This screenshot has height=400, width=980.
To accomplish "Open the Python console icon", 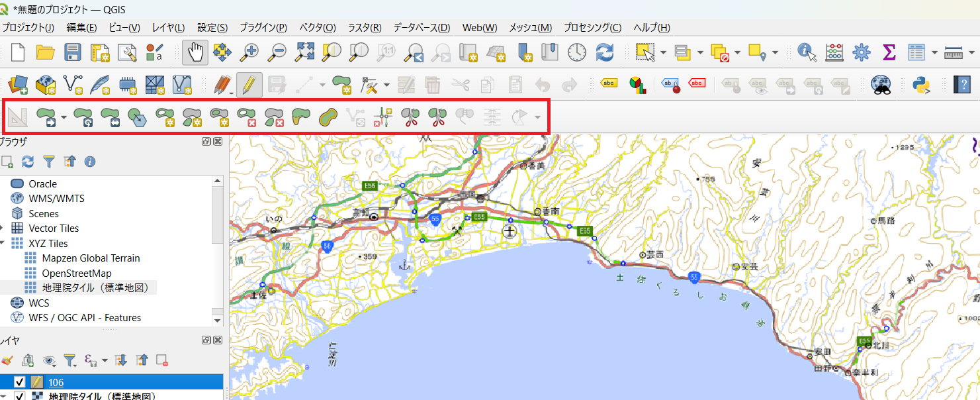I will [x=920, y=84].
